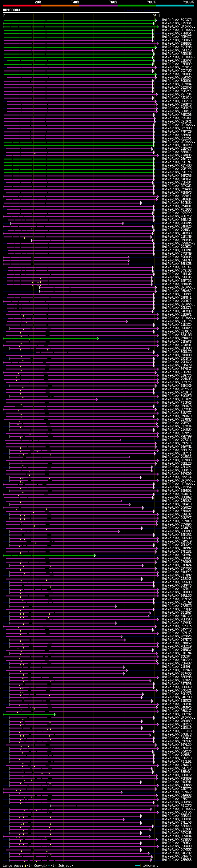
Task: Click the green alignment bar for UniRef100_C1MMQ6
Action: [80, 74]
